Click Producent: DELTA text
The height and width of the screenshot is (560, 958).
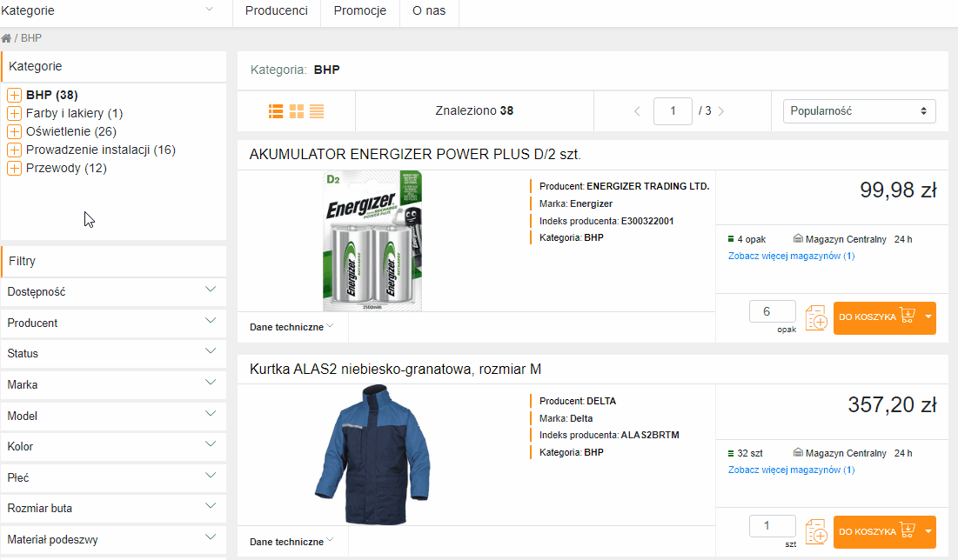click(578, 401)
